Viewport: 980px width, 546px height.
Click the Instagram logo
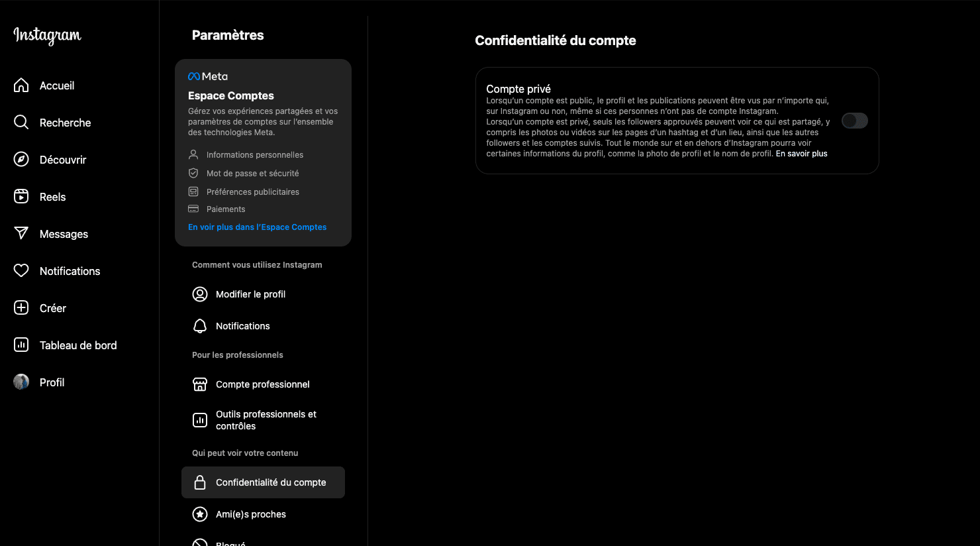(48, 35)
